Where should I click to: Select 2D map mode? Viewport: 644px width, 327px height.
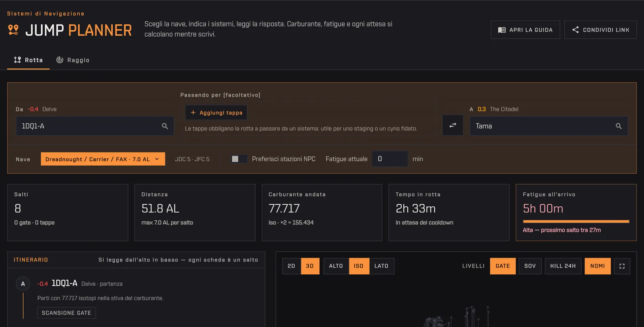(291, 266)
